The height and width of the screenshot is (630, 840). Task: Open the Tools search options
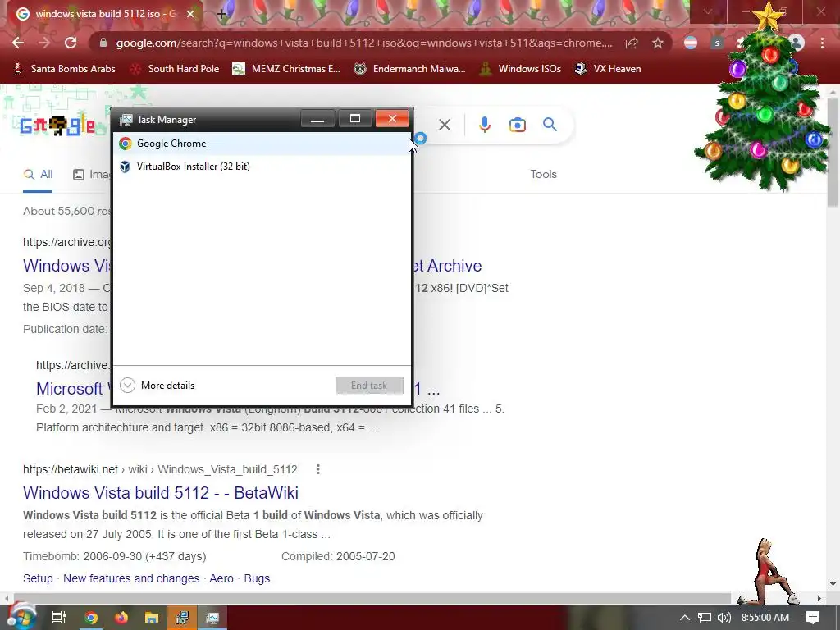coord(543,174)
